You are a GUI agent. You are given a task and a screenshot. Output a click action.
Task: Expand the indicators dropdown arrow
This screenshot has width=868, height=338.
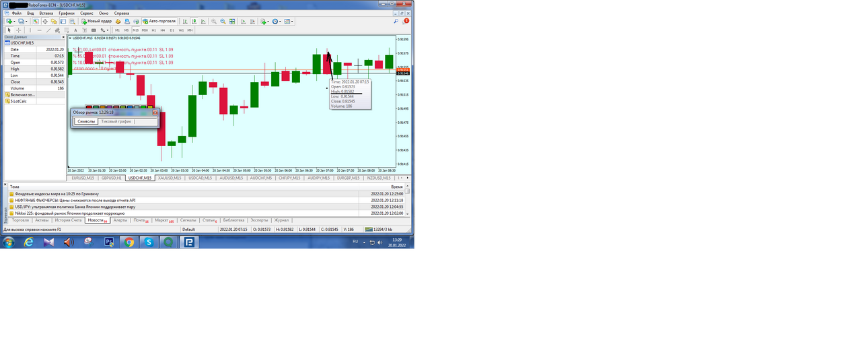click(x=268, y=21)
